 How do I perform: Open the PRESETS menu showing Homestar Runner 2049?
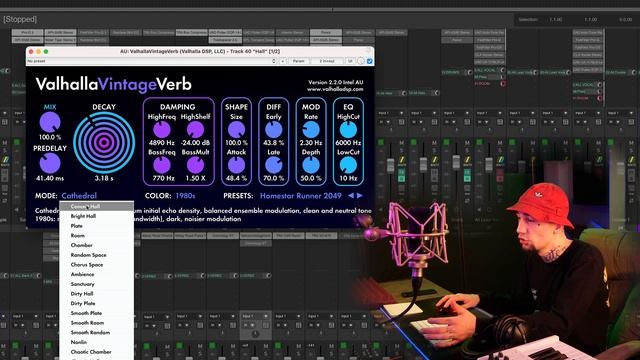click(x=301, y=196)
